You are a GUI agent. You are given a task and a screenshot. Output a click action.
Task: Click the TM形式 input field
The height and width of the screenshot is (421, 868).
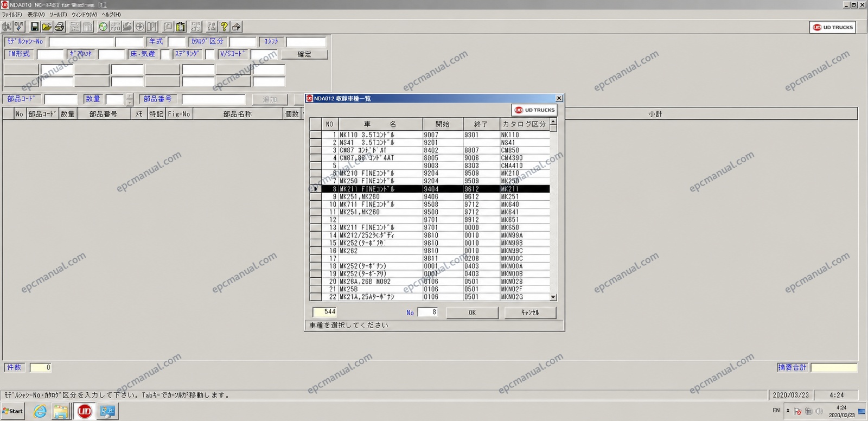coord(50,54)
